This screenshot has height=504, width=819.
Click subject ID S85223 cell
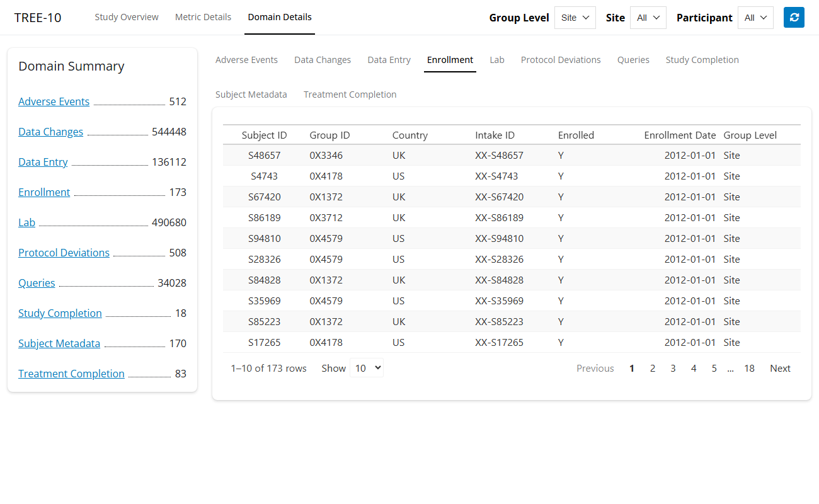(264, 321)
